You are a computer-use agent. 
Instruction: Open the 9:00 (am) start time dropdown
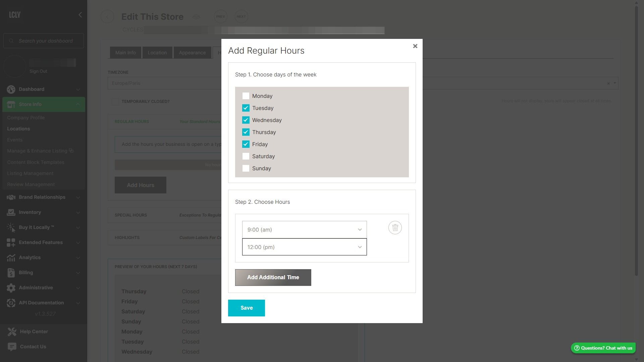304,230
